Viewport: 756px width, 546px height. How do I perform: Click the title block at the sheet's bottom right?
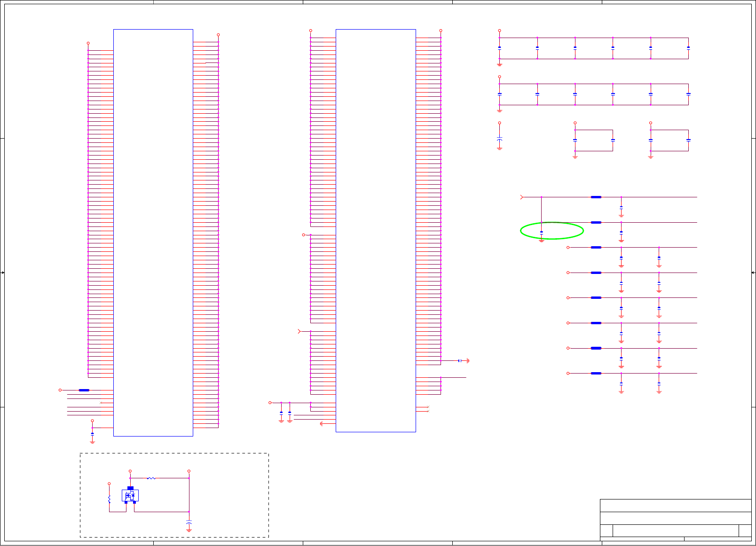tap(676, 520)
